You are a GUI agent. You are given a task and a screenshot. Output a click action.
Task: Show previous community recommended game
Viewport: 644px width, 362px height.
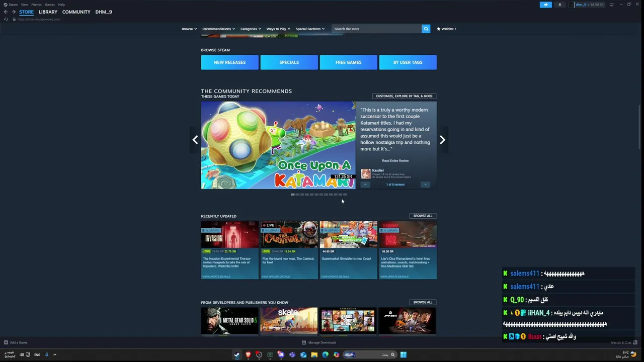pyautogui.click(x=195, y=140)
